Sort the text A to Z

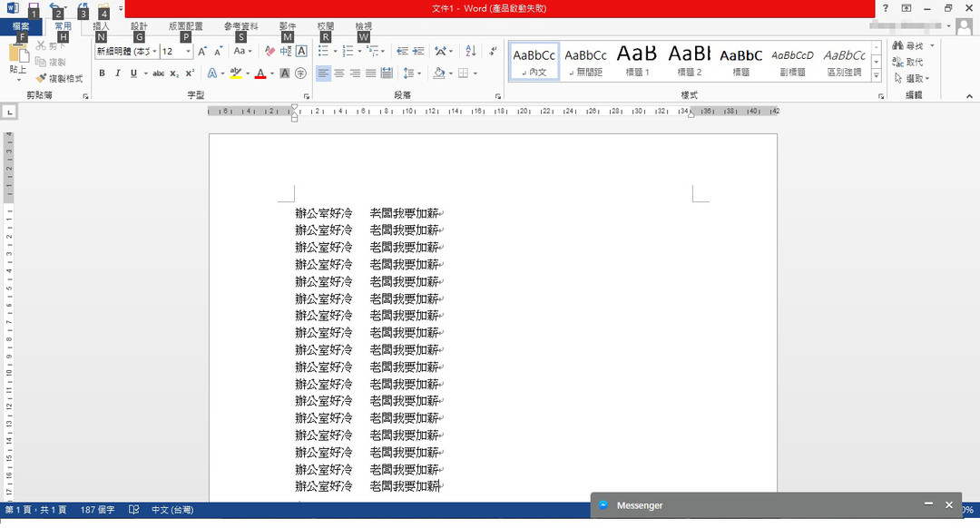tap(471, 51)
